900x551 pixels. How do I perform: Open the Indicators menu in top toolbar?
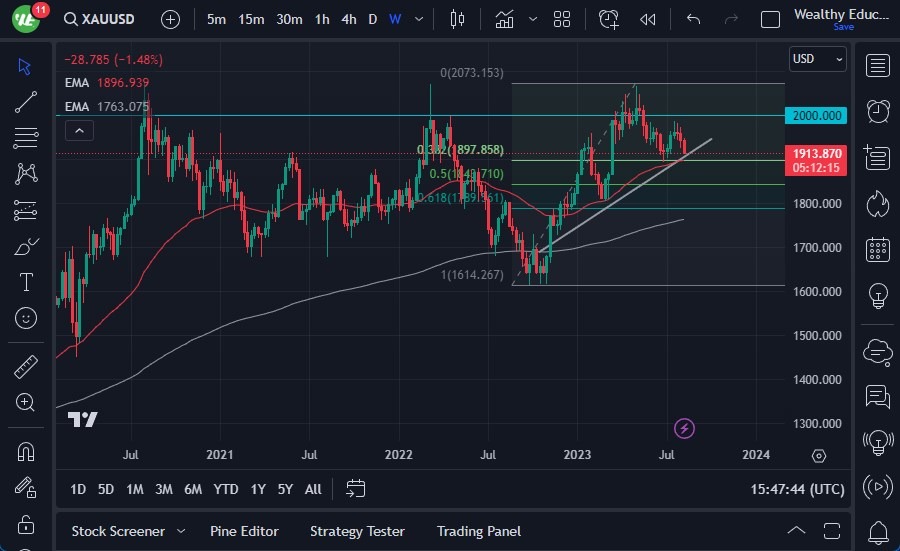(x=505, y=19)
